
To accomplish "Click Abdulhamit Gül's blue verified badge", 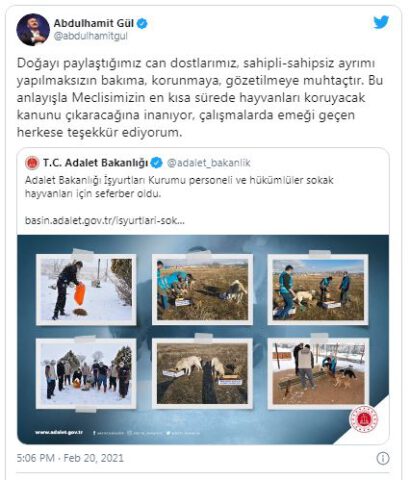I will click(x=142, y=24).
